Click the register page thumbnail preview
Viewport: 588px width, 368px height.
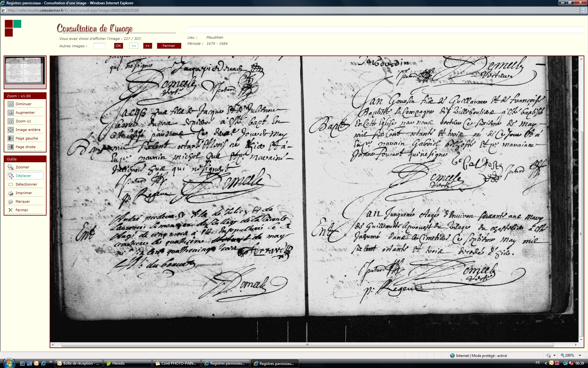pos(25,70)
